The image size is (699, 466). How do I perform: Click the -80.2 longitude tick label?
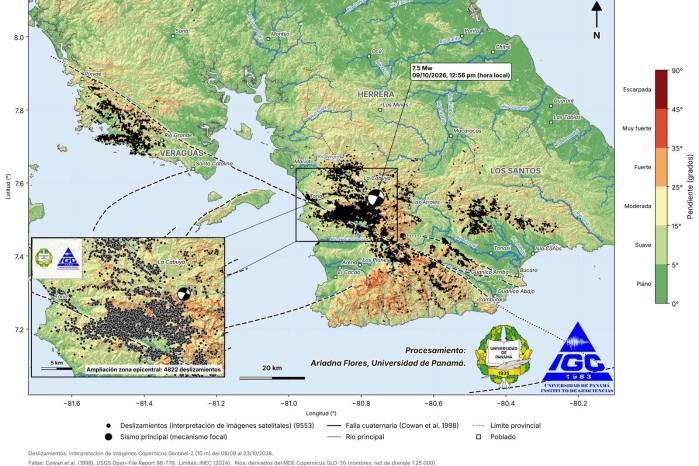[x=579, y=404]
